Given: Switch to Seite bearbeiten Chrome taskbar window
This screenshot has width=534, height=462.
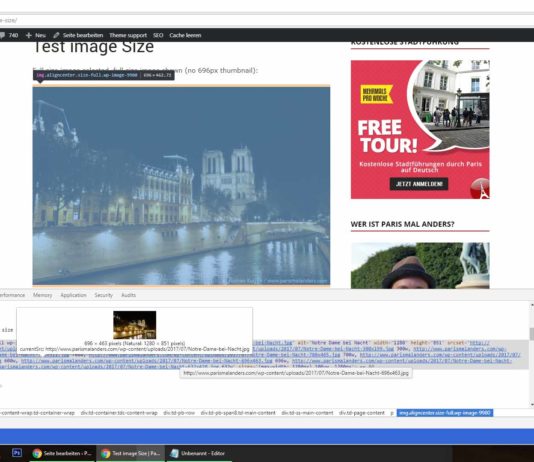Looking at the screenshot, I should tap(62, 453).
